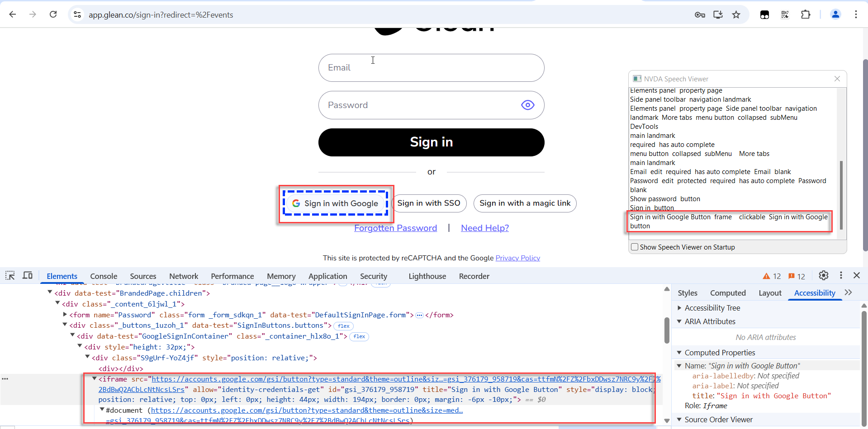Screen dimensions: 868x429
Task: Show more DevTools sidebar tabs chevron
Action: coord(848,293)
